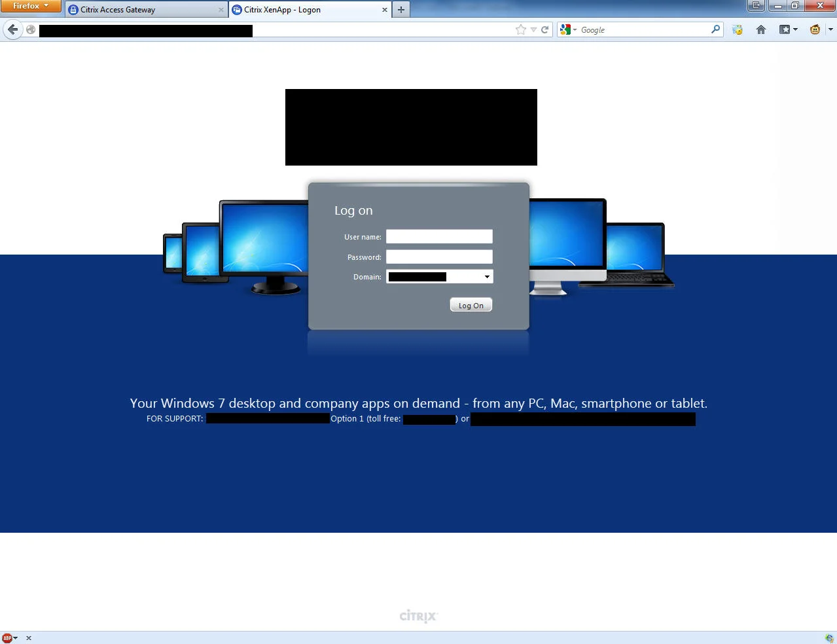
Task: Restore down the Firefox window
Action: (794, 5)
